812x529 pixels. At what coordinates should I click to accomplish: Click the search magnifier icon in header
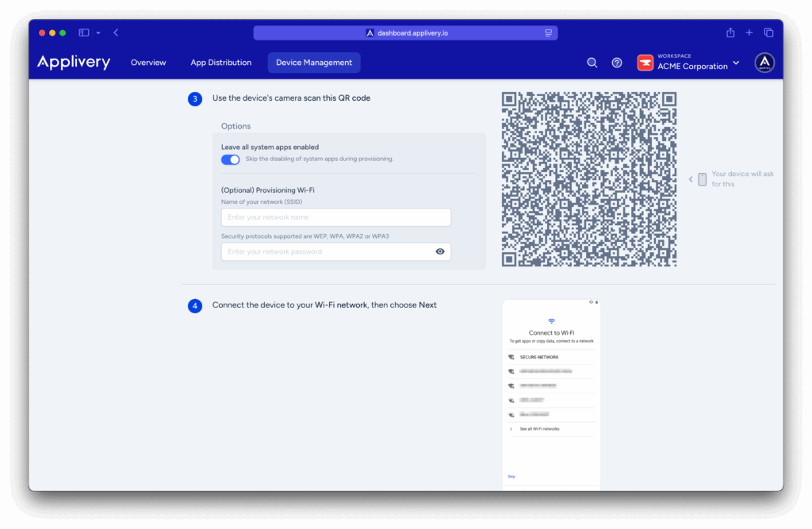tap(592, 63)
